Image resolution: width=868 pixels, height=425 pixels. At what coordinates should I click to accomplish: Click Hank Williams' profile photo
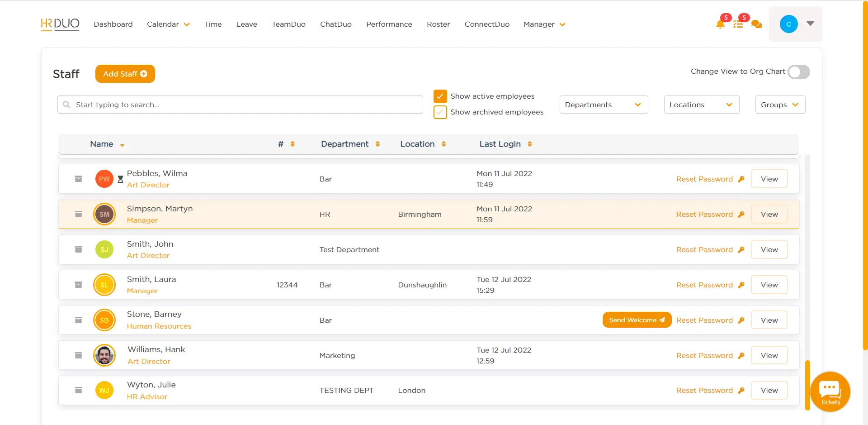[x=104, y=355]
